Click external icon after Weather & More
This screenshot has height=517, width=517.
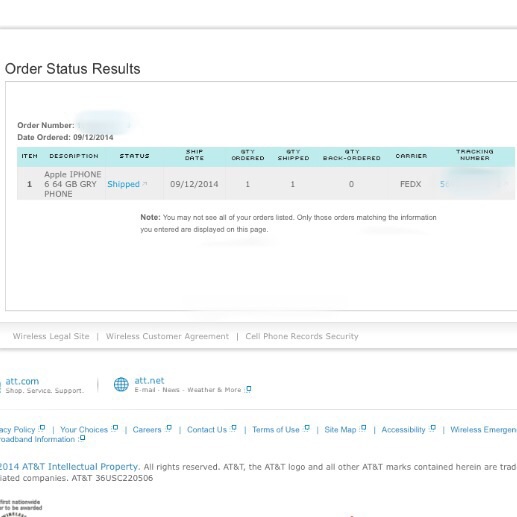tap(248, 389)
